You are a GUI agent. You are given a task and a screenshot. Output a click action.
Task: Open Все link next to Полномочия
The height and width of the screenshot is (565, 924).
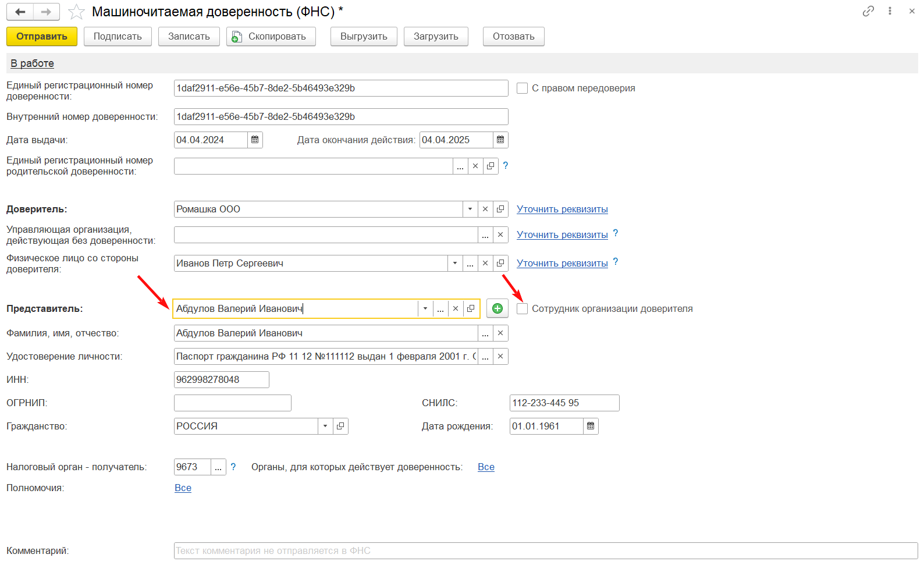[x=183, y=488]
